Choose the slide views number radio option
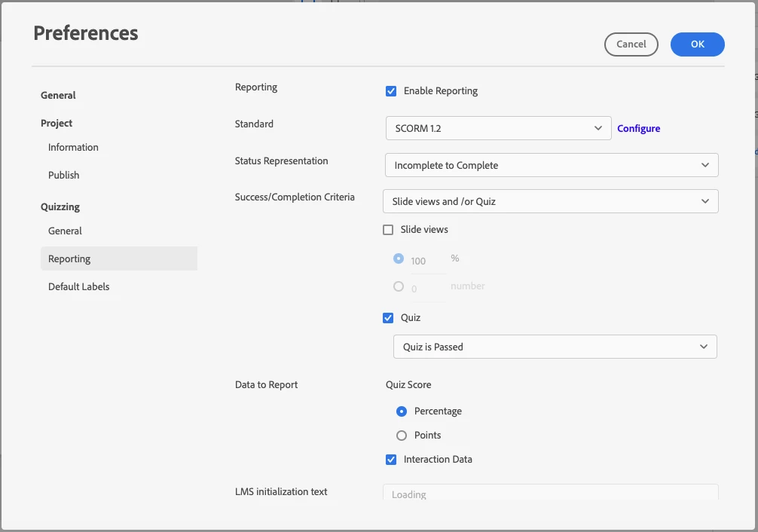Viewport: 758px width, 532px height. click(x=399, y=286)
